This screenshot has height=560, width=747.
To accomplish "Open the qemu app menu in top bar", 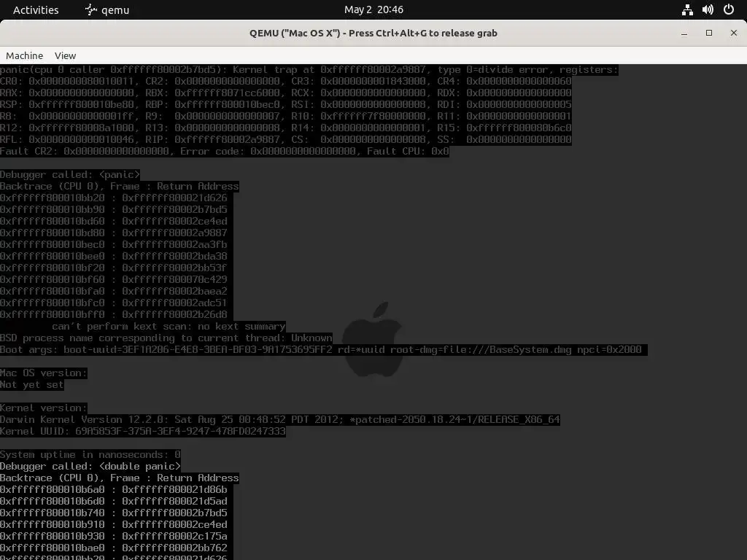I will [x=107, y=9].
